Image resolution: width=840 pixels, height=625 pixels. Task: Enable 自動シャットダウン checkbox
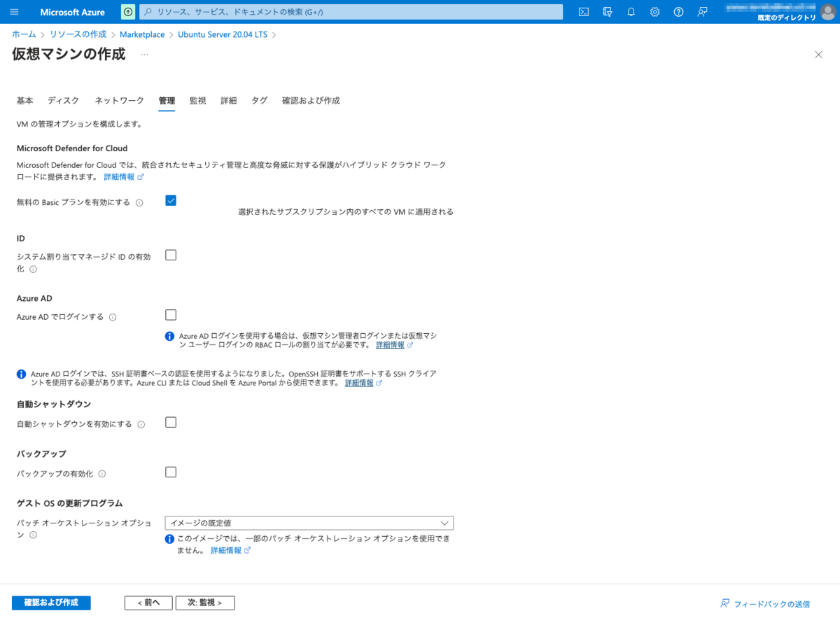pos(171,422)
